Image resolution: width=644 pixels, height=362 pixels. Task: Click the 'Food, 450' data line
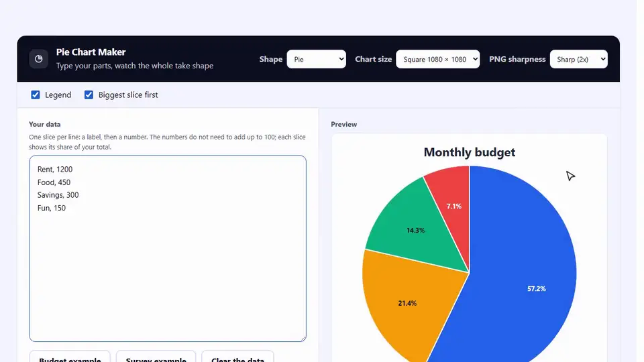[54, 182]
